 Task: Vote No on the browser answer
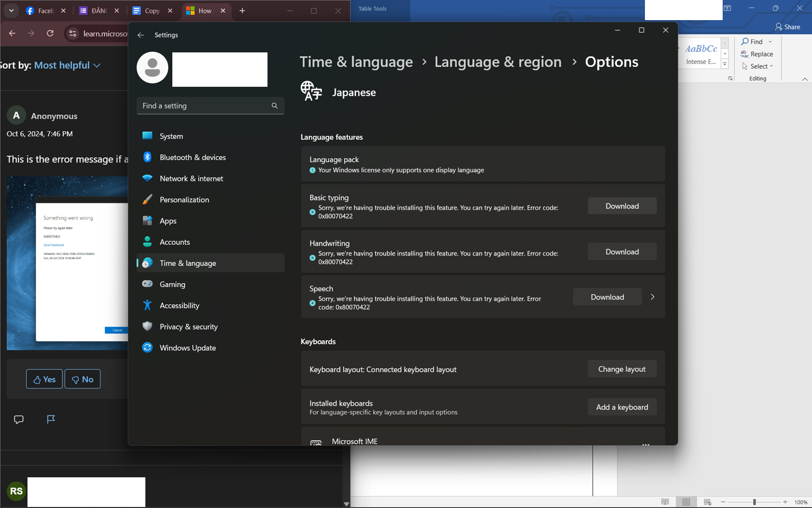coord(82,379)
